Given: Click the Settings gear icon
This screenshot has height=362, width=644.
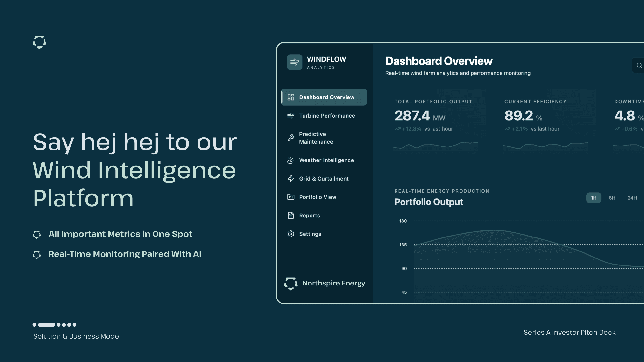Looking at the screenshot, I should (290, 234).
